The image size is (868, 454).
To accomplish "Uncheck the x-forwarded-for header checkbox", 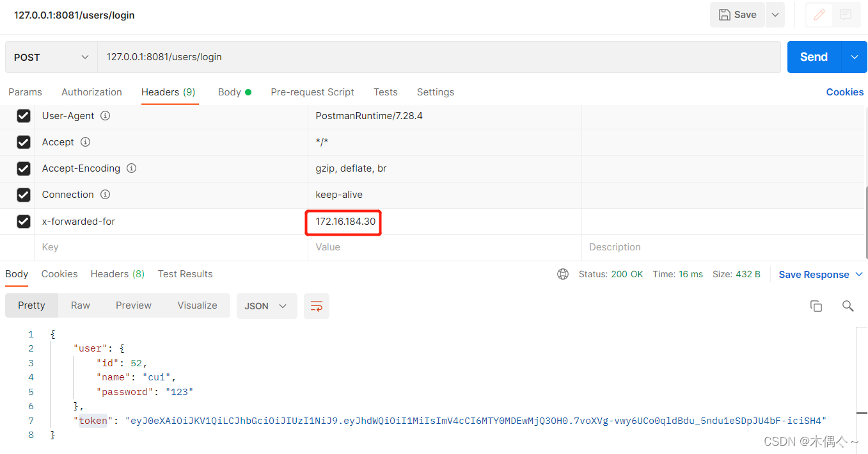I will pyautogui.click(x=24, y=222).
